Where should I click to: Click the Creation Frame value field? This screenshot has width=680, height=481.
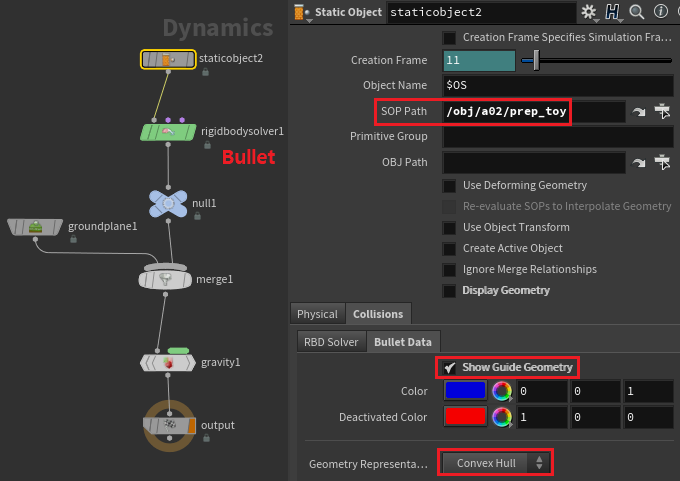tap(479, 60)
